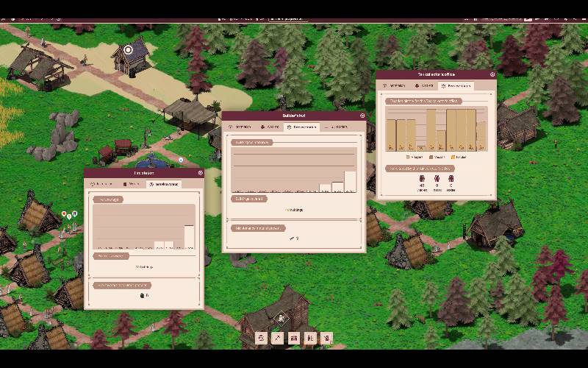Click the last button in the bottom toolbar
Image resolution: width=588 pixels, height=368 pixels.
pyautogui.click(x=326, y=338)
